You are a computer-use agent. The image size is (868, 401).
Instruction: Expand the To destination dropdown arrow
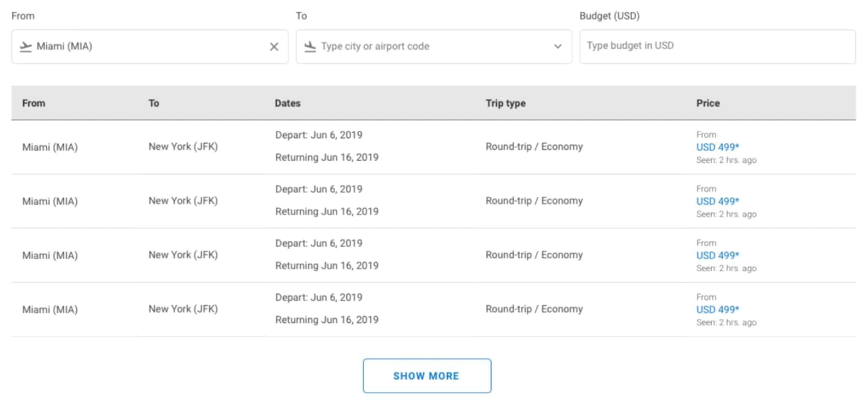(558, 47)
